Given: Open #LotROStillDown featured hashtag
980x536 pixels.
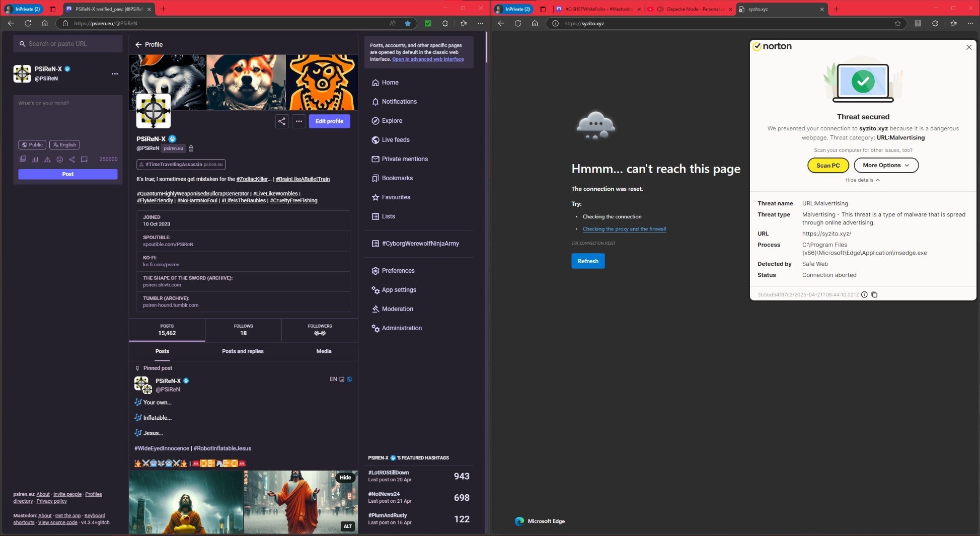Looking at the screenshot, I should tap(389, 473).
